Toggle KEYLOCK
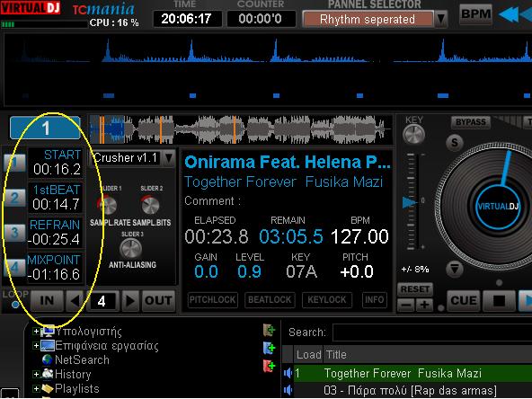This screenshot has width=532, height=399. [327, 300]
